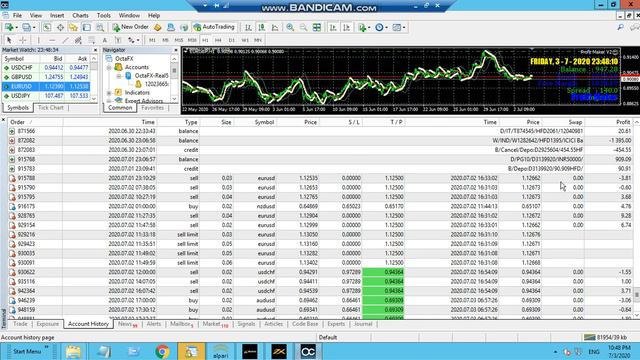
Task: Open the Periods clock dropdown
Action: click(x=381, y=27)
